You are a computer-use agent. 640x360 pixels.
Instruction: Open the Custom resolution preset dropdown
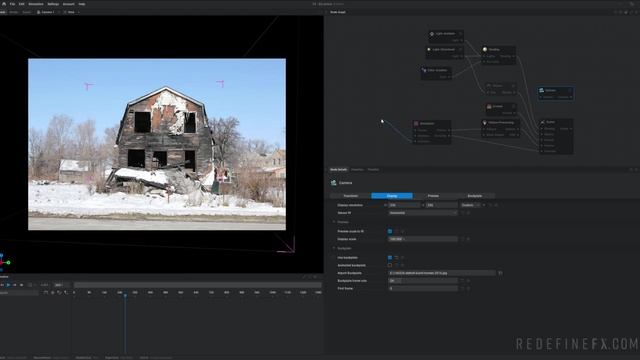pyautogui.click(x=471, y=205)
